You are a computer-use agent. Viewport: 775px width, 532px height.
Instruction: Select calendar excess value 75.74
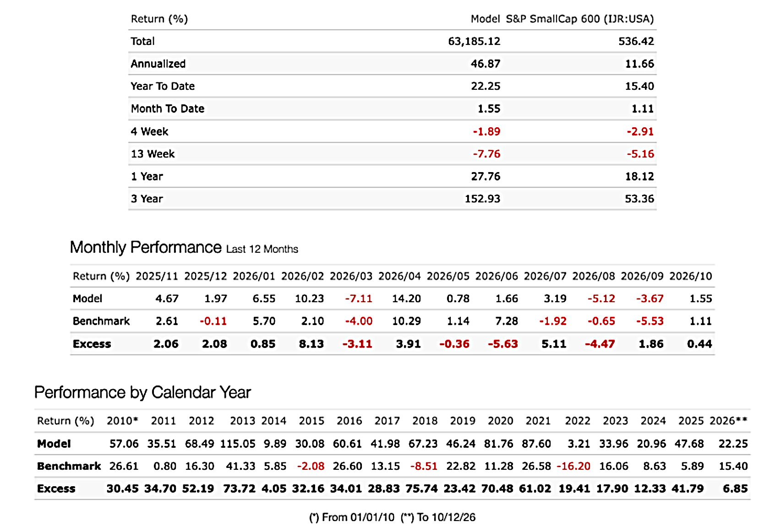click(x=421, y=489)
